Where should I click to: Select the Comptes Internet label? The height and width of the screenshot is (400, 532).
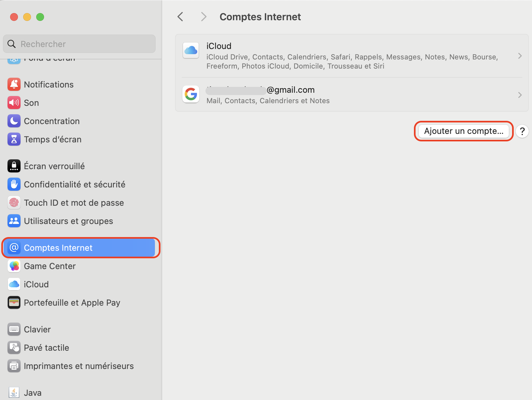tap(58, 248)
